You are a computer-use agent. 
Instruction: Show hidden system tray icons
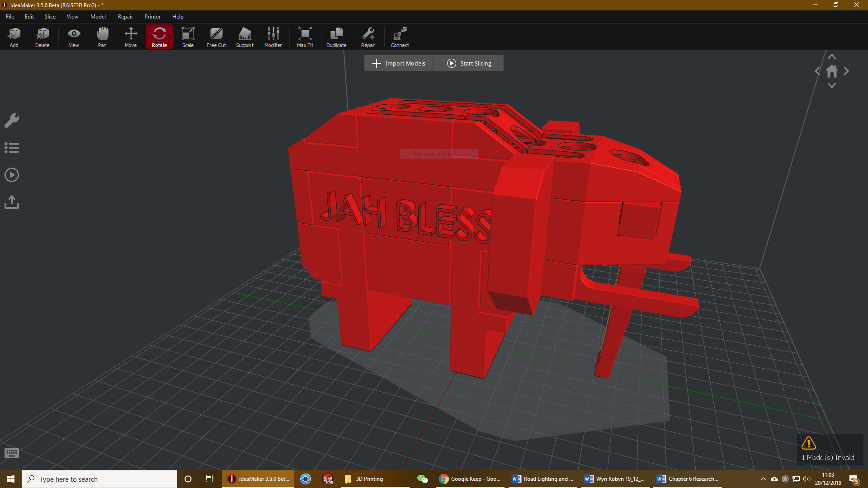(763, 479)
